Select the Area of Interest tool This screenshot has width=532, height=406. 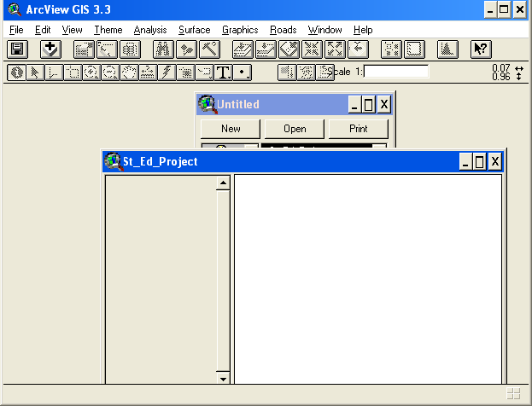[x=185, y=72]
